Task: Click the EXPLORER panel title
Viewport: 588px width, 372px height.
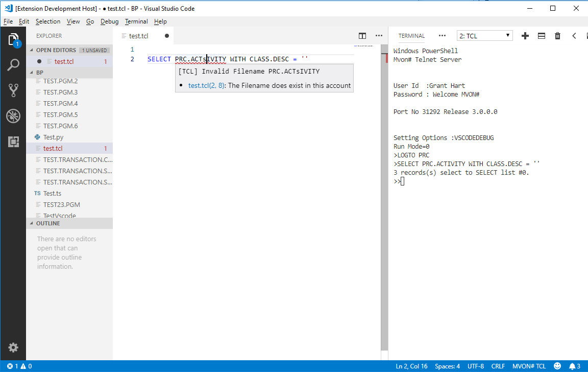Action: click(x=49, y=36)
